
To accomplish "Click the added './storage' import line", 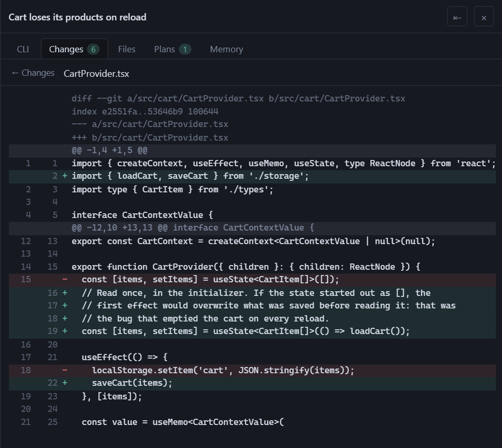I will click(x=252, y=176).
